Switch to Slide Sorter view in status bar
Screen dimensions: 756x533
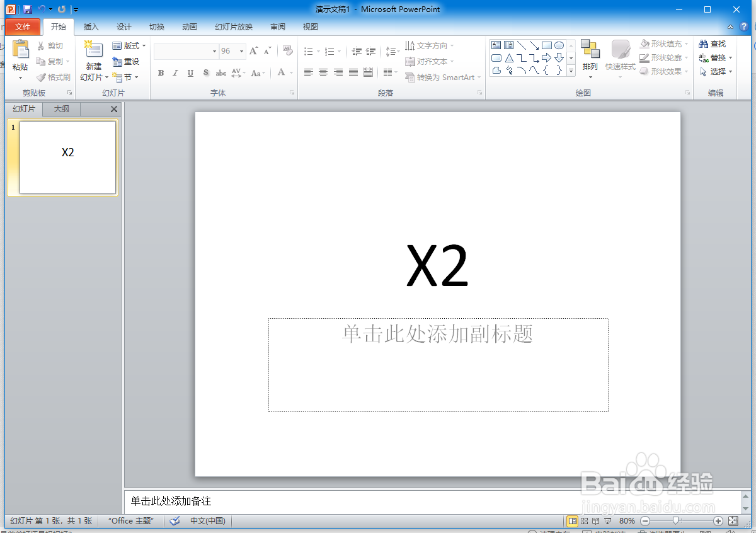584,521
